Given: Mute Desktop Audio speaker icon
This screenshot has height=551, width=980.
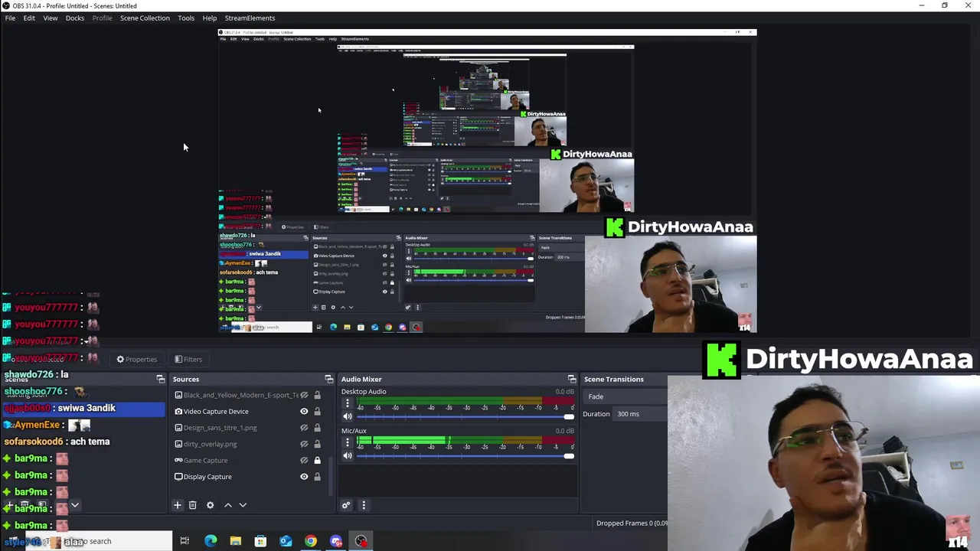Looking at the screenshot, I should pyautogui.click(x=347, y=416).
